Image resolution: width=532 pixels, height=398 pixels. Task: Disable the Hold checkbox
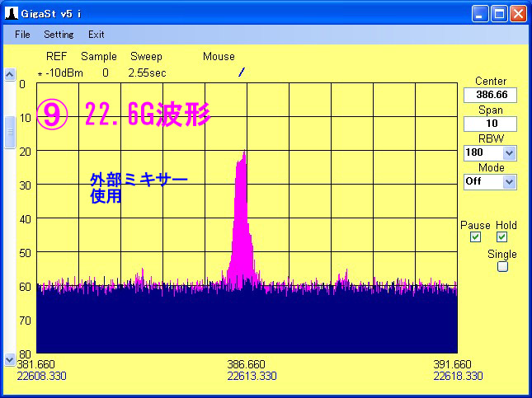(x=502, y=237)
